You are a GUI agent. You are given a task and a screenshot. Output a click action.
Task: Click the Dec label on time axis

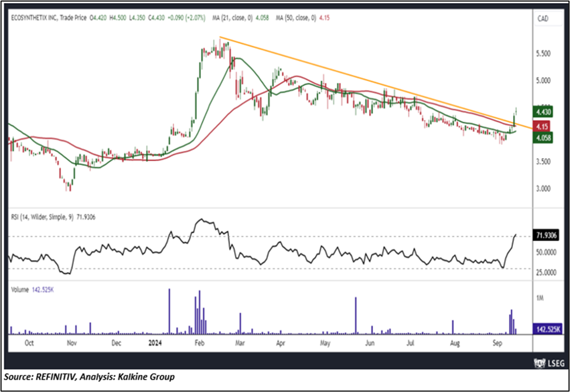coord(116,343)
